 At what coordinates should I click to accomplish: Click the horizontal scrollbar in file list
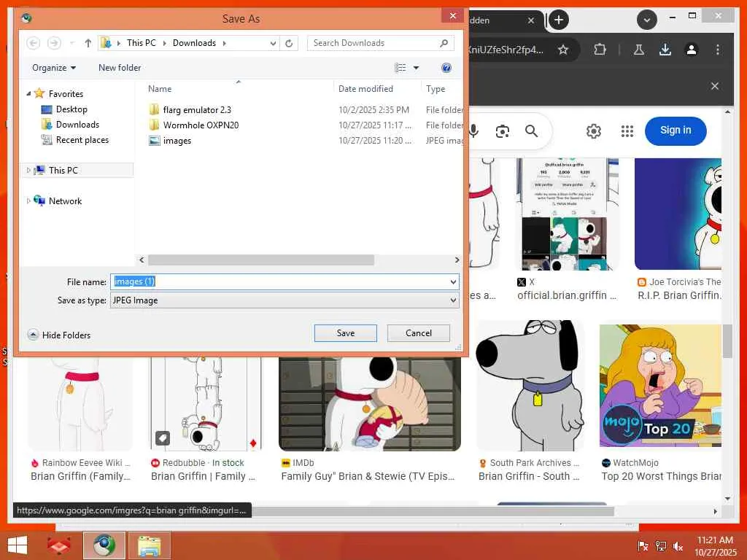(261, 260)
